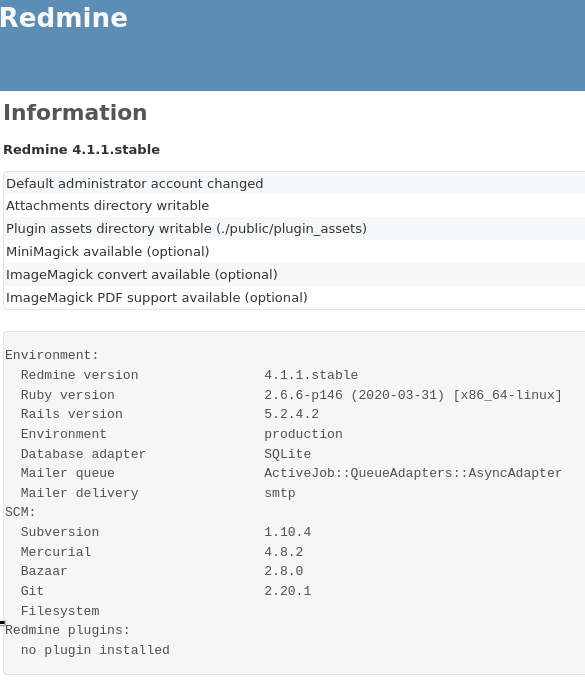
Task: Click the Environment: label in the info box
Action: (52, 355)
